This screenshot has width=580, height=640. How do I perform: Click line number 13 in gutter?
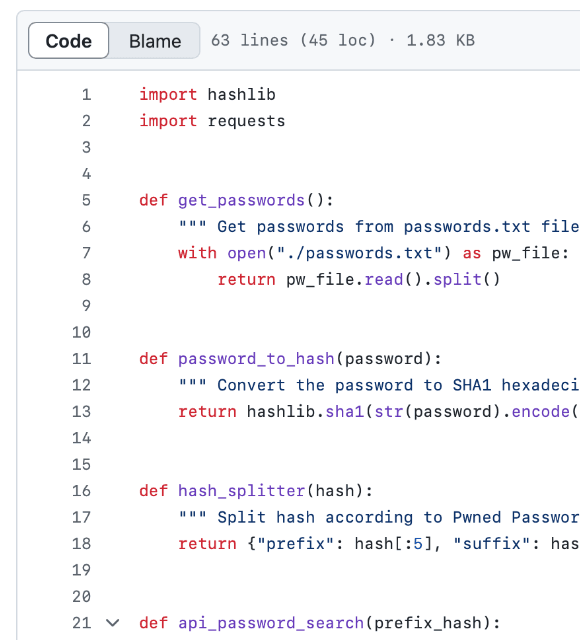82,411
